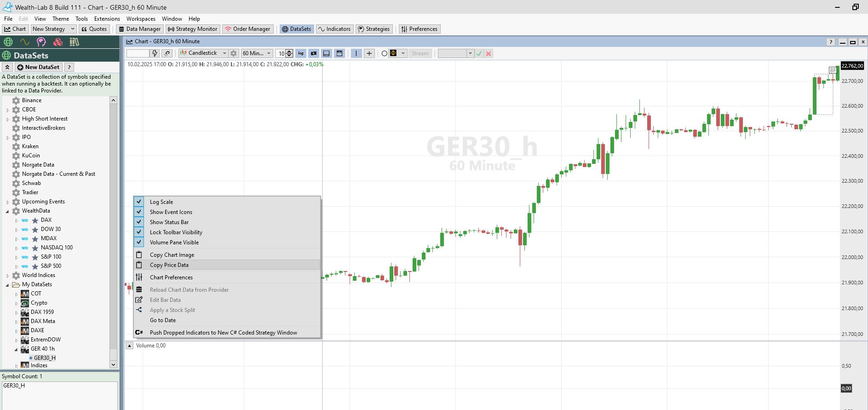Open the File menu

(x=8, y=19)
